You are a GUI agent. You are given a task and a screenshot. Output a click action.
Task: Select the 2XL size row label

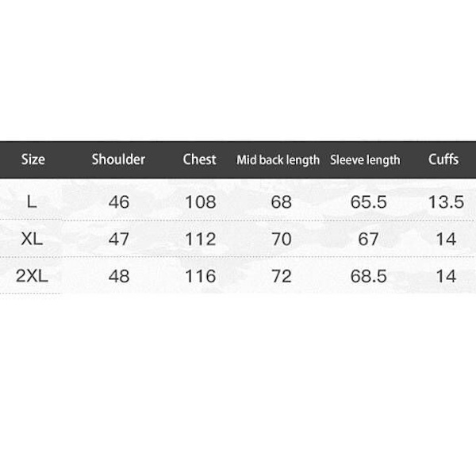[x=32, y=276]
